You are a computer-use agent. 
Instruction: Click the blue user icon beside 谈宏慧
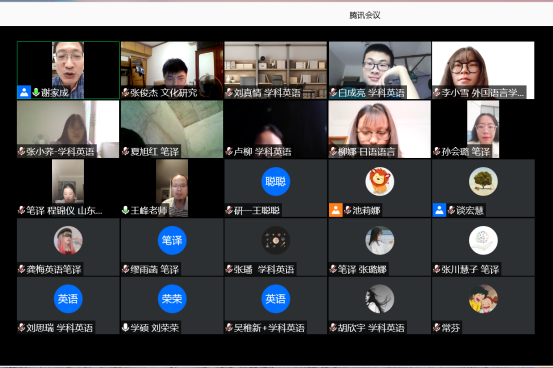[439, 210]
